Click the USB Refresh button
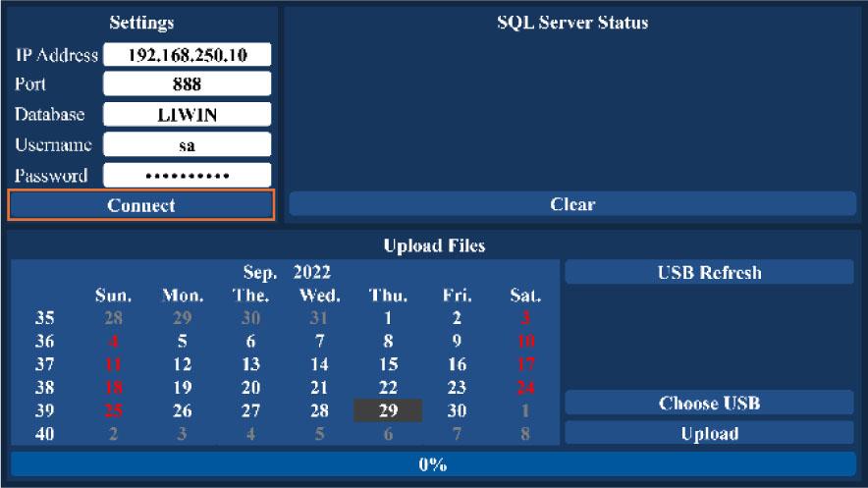The width and height of the screenshot is (868, 488). (709, 273)
